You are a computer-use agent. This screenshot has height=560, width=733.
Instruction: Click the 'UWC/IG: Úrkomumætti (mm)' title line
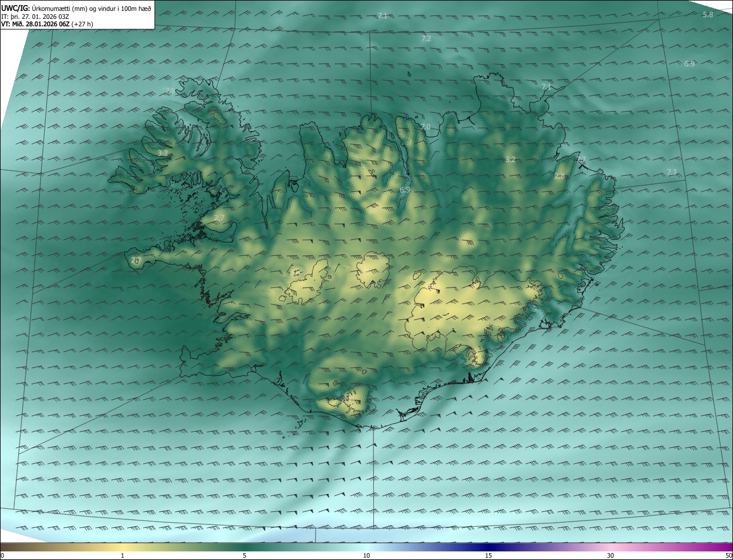[76, 8]
